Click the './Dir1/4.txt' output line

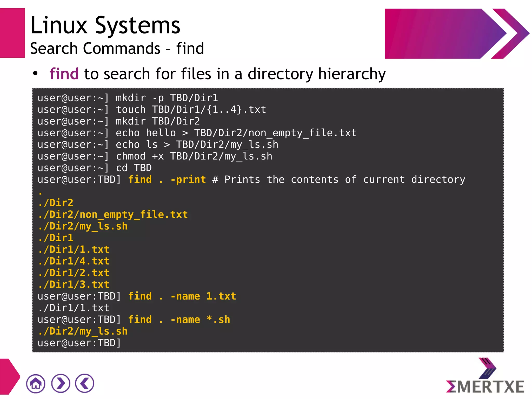[74, 261]
